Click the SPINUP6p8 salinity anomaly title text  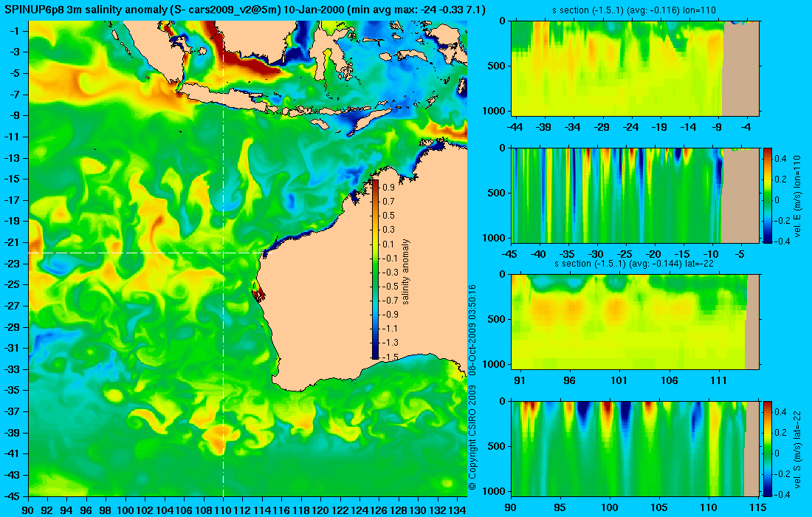coord(245,8)
